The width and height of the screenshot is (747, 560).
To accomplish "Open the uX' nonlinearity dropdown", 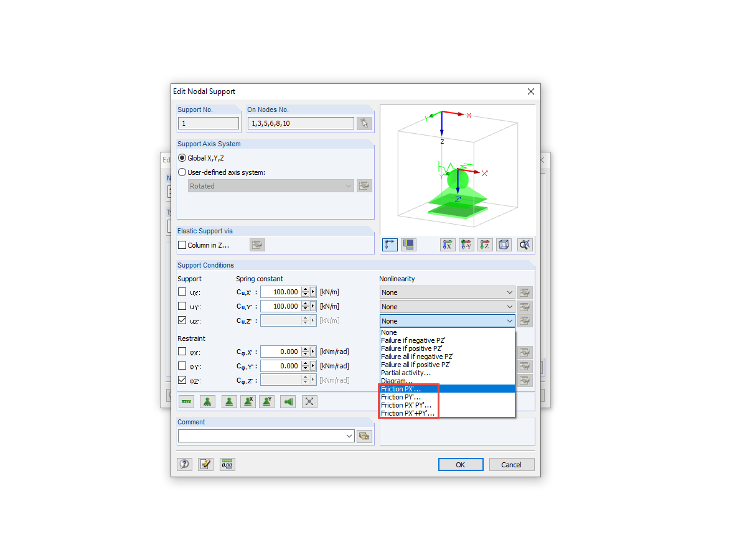I will (x=448, y=292).
